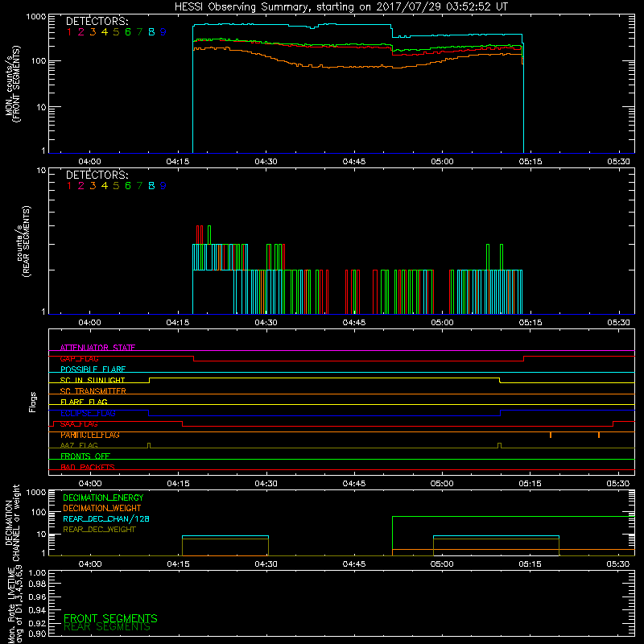
Task: Click the FRONT SEGMENTS livetime legend text
Action: [x=110, y=618]
